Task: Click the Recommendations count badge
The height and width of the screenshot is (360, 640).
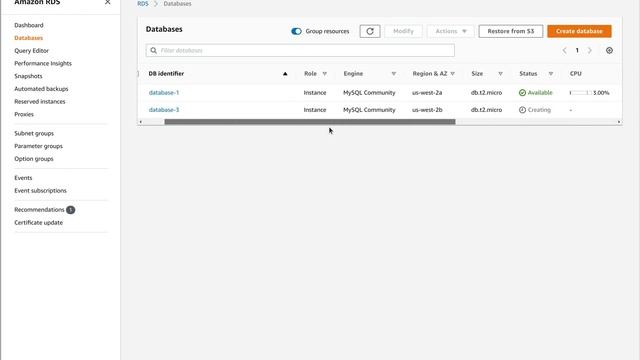Action: pos(71,210)
